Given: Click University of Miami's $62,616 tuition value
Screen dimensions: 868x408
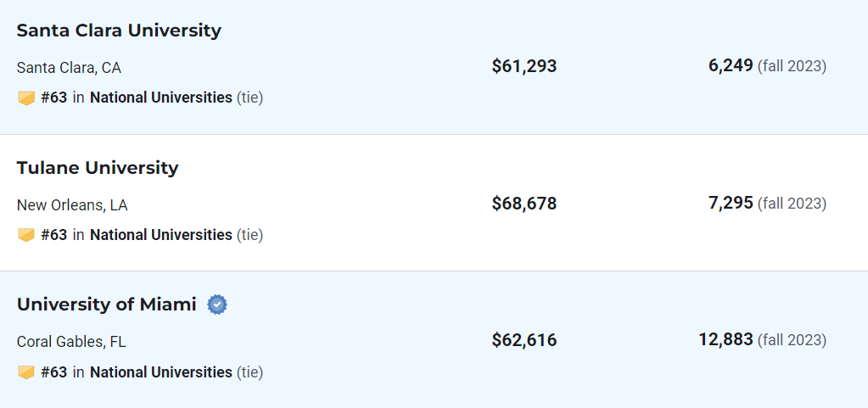Looking at the screenshot, I should point(524,340).
